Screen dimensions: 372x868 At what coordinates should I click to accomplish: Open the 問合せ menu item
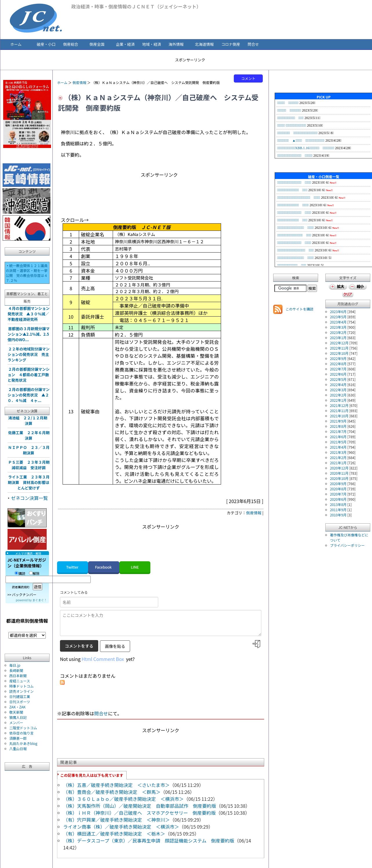pyautogui.click(x=253, y=44)
